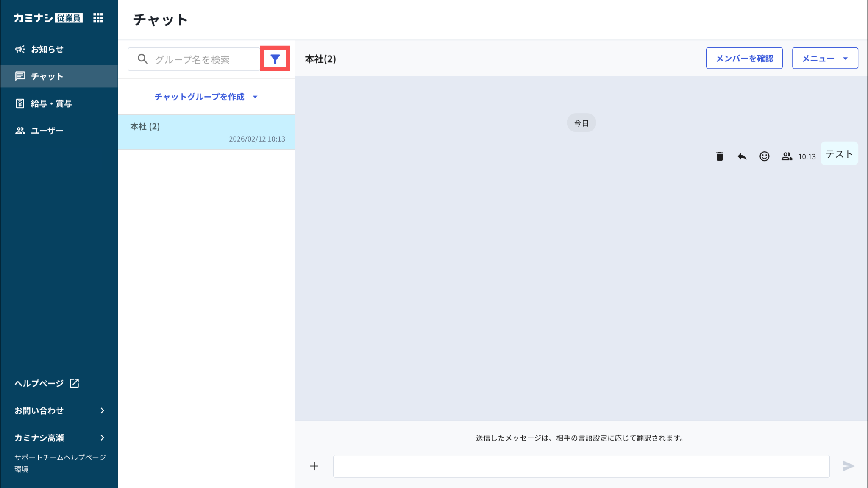The image size is (868, 488).
Task: Open チャットグループを作成 dropdown
Action: point(206,97)
